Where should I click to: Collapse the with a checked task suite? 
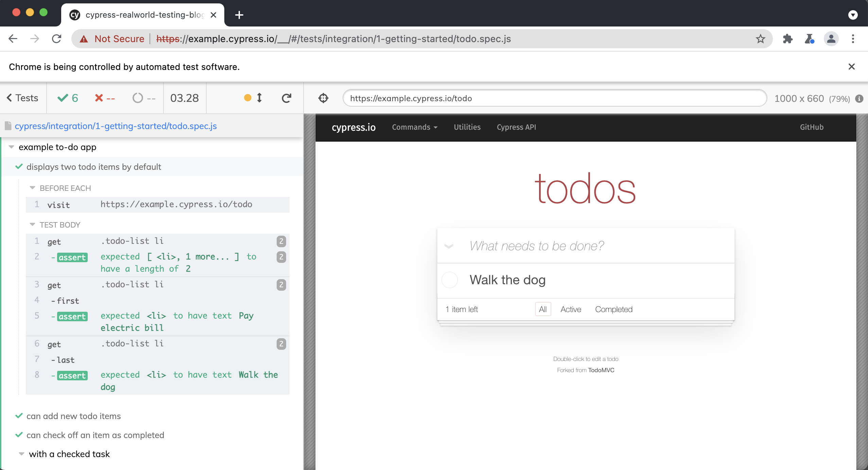(x=21, y=454)
